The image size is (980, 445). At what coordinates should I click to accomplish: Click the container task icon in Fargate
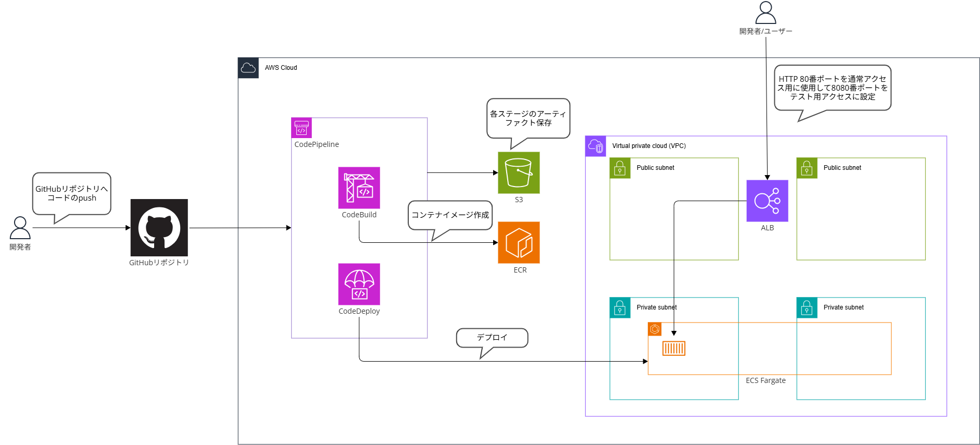click(674, 348)
